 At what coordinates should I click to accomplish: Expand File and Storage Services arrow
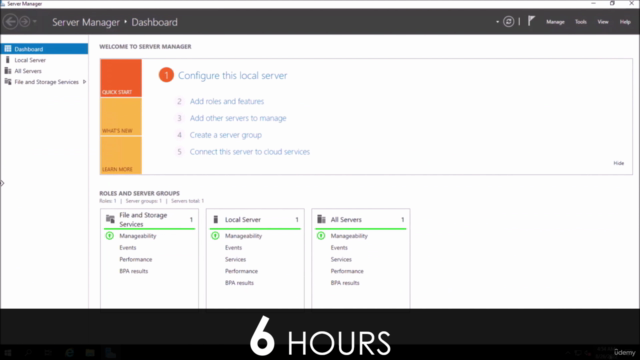pos(84,82)
